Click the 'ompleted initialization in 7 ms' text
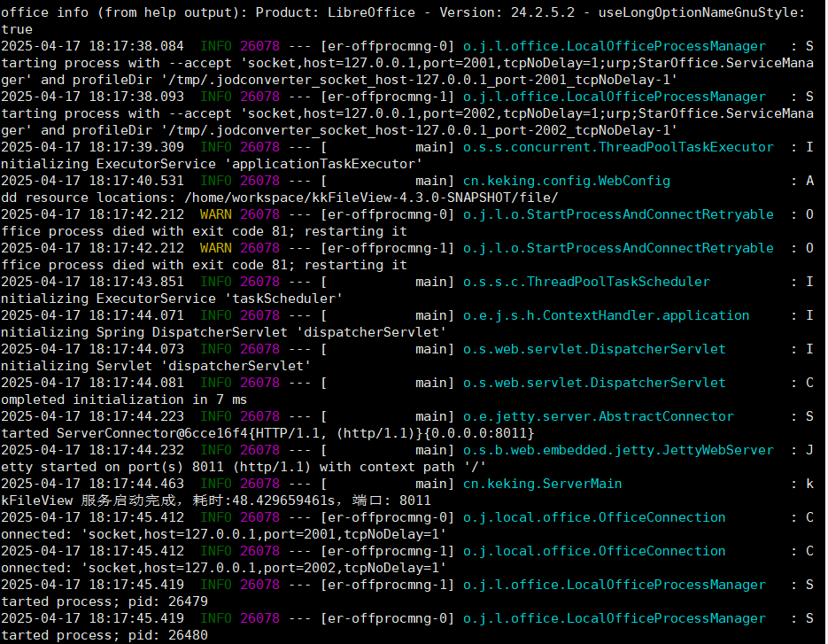Screen dimensions: 828x644 click(124, 400)
